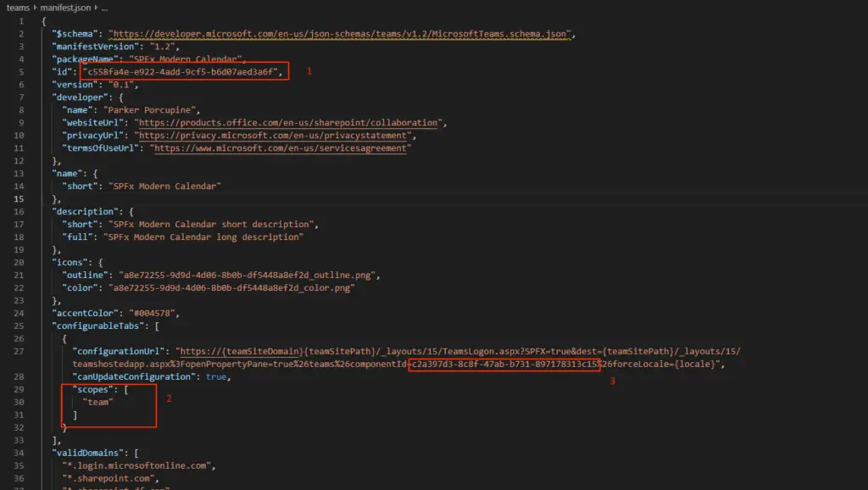Image resolution: width=868 pixels, height=490 pixels.
Task: Click the termsOfUseUrl servicesagreement link
Action: click(x=280, y=148)
